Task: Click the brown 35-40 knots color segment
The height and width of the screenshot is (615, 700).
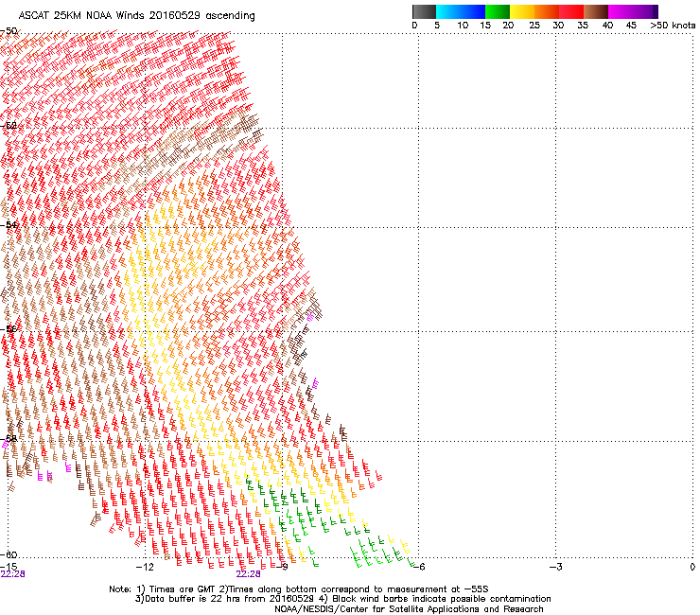Action: pyautogui.click(x=596, y=11)
